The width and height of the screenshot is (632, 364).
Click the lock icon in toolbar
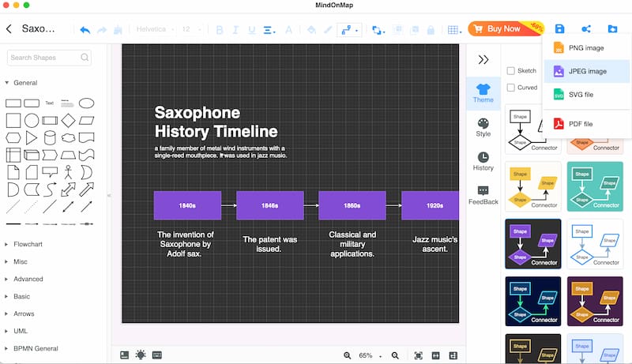[x=431, y=30]
